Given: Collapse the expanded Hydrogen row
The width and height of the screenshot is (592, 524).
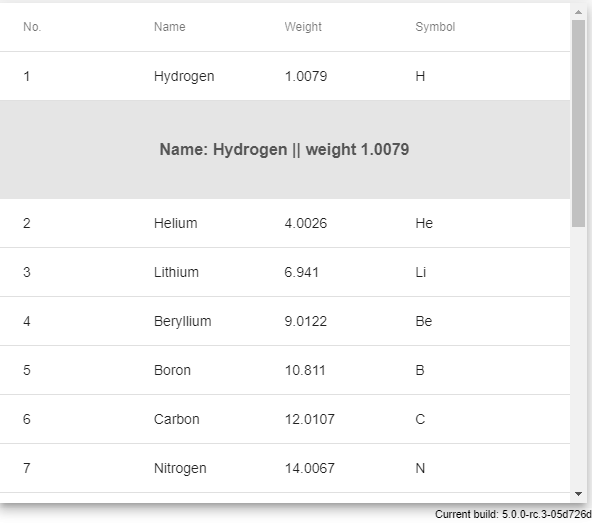Looking at the screenshot, I should click(x=285, y=76).
